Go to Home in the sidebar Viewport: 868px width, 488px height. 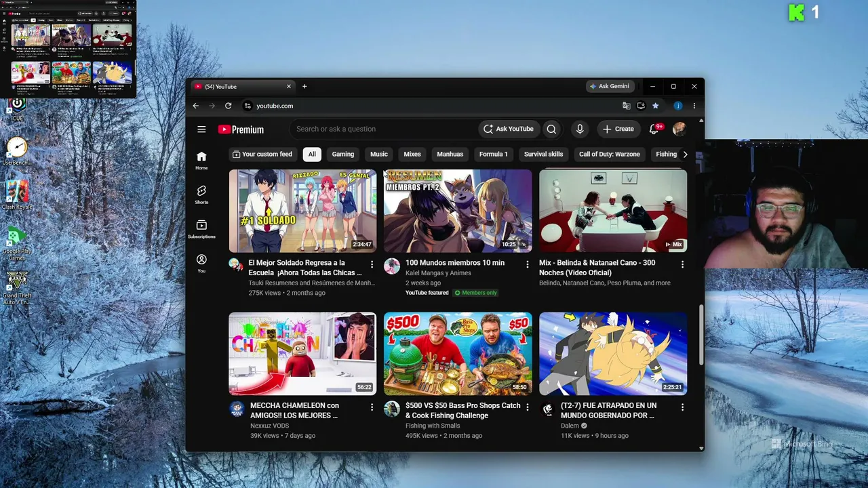pos(201,160)
